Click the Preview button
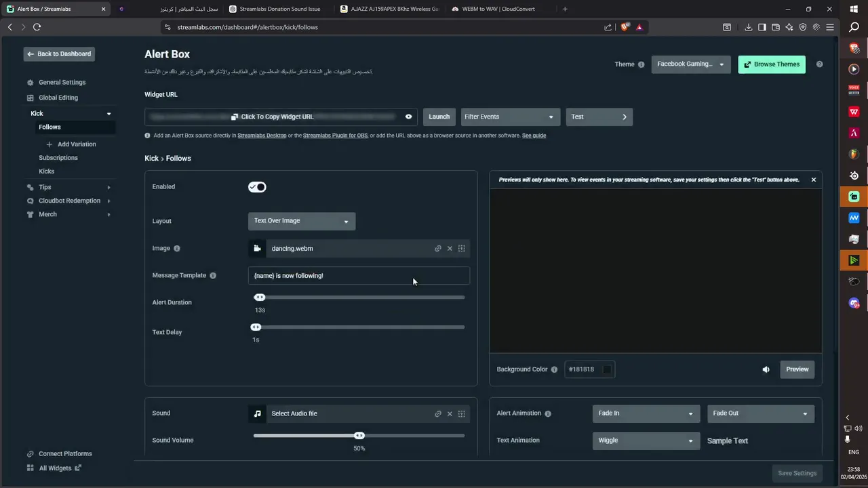 (797, 369)
